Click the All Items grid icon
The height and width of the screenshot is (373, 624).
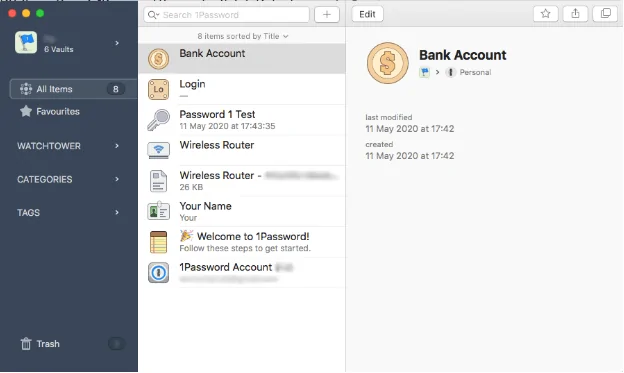coord(26,89)
